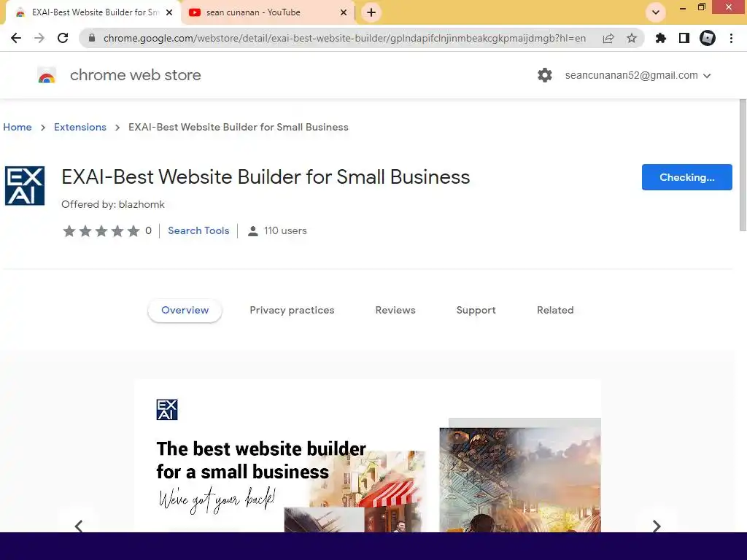
Task: Expand the tab search dropdown arrow
Action: (x=656, y=12)
